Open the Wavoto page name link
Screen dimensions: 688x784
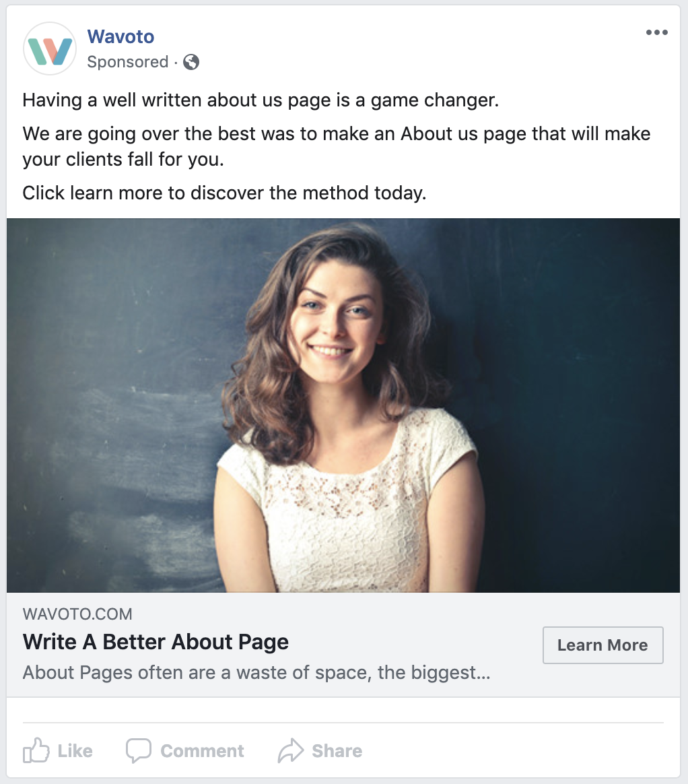(x=121, y=36)
